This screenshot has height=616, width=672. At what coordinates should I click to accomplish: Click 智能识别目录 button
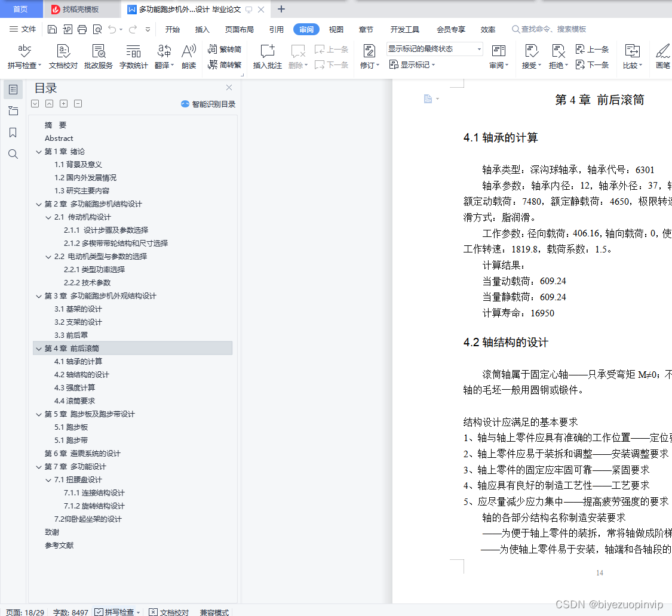[208, 104]
